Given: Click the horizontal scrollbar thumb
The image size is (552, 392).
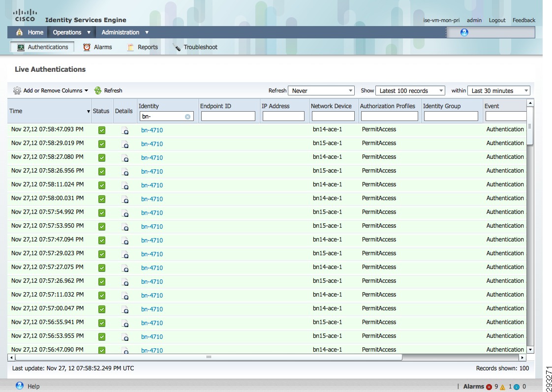Looking at the screenshot, I should click(x=209, y=357).
